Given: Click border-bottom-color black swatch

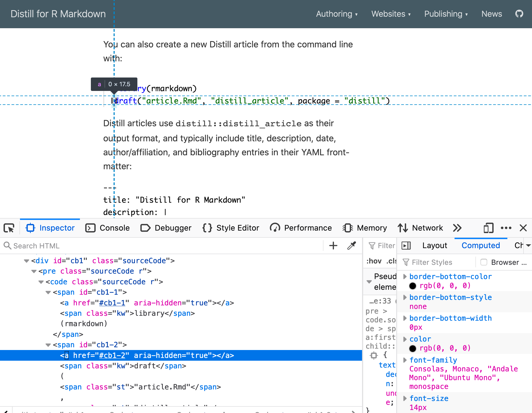Looking at the screenshot, I should pyautogui.click(x=412, y=286).
